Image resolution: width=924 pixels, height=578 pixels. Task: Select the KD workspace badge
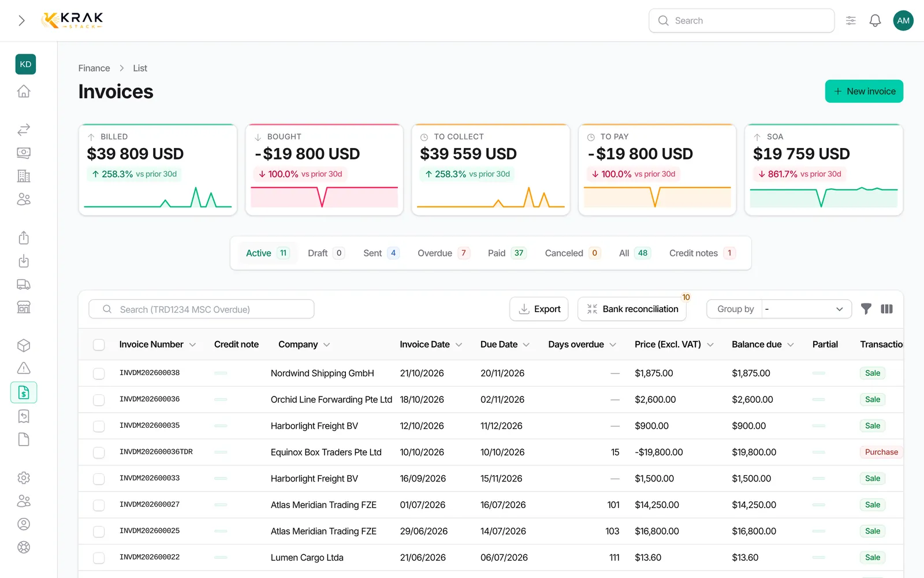[25, 64]
